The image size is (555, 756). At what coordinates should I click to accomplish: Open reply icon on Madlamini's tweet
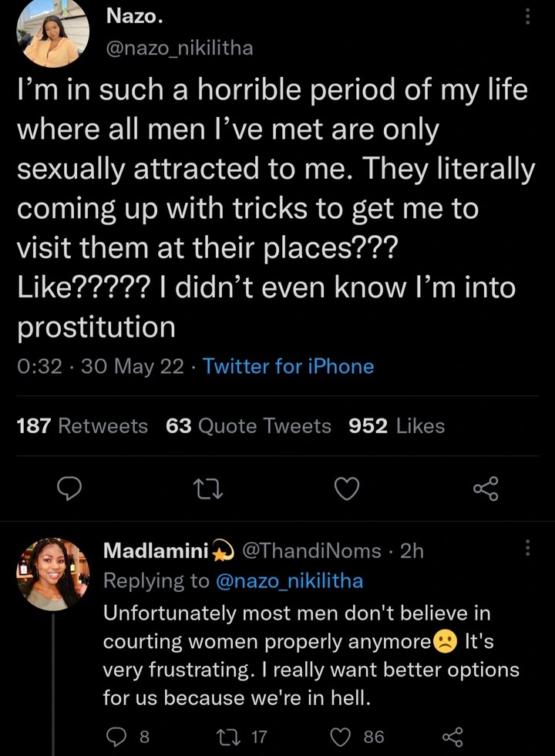point(115,737)
